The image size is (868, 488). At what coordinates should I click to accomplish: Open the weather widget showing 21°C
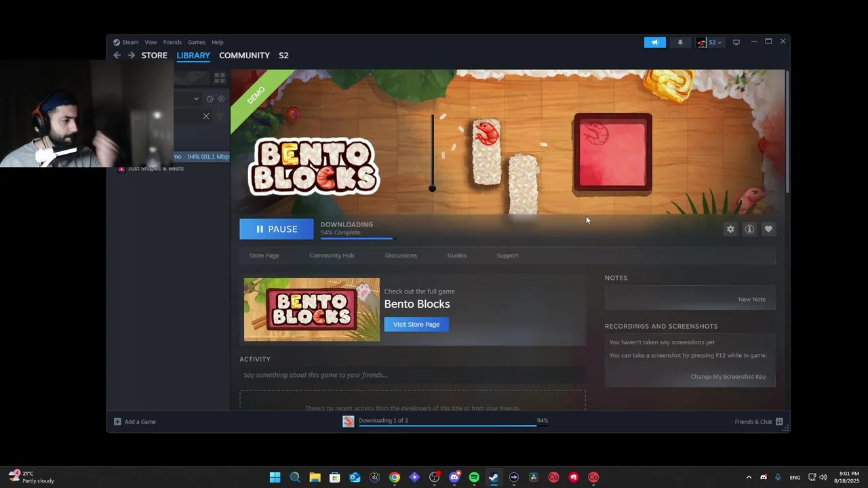[x=31, y=477]
